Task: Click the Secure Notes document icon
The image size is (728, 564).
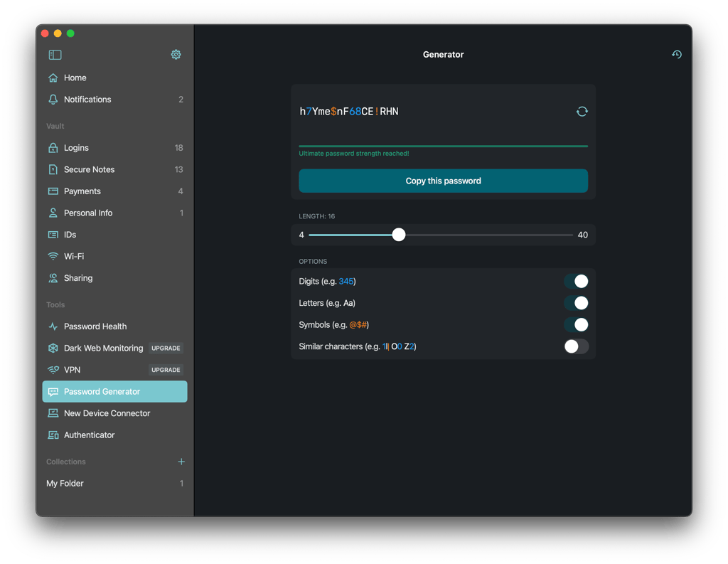Action: (x=53, y=169)
